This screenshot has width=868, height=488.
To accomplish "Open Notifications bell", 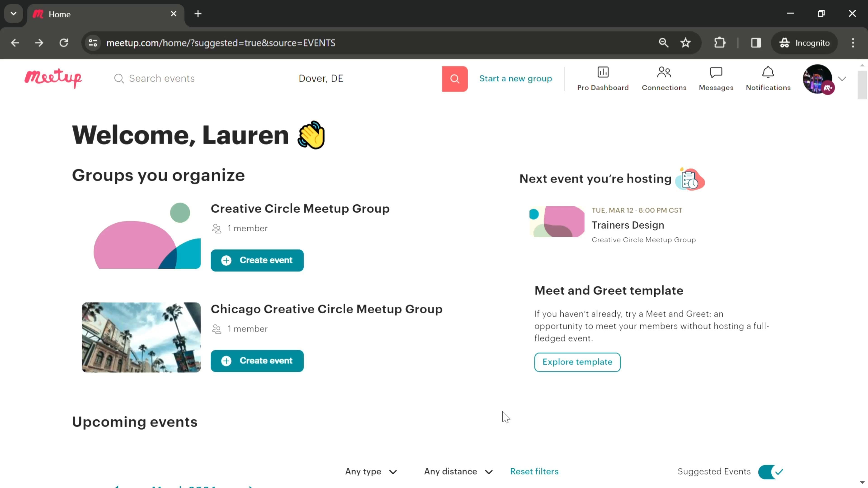I will coord(768,79).
